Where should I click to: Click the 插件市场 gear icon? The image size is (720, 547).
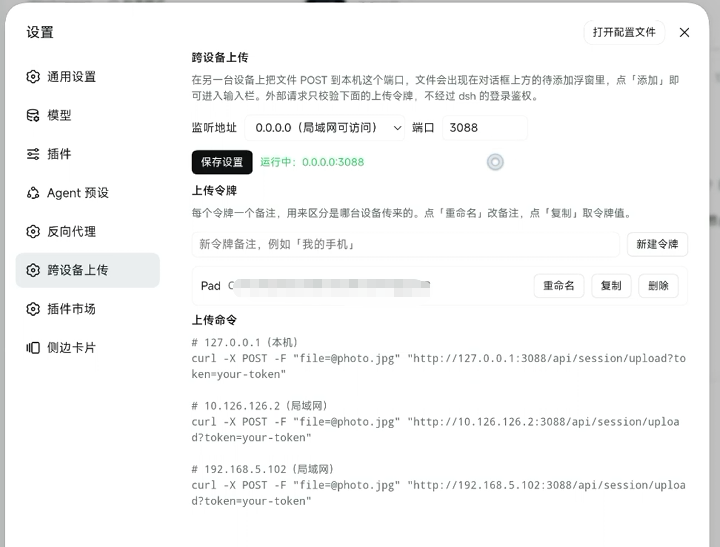coord(33,309)
